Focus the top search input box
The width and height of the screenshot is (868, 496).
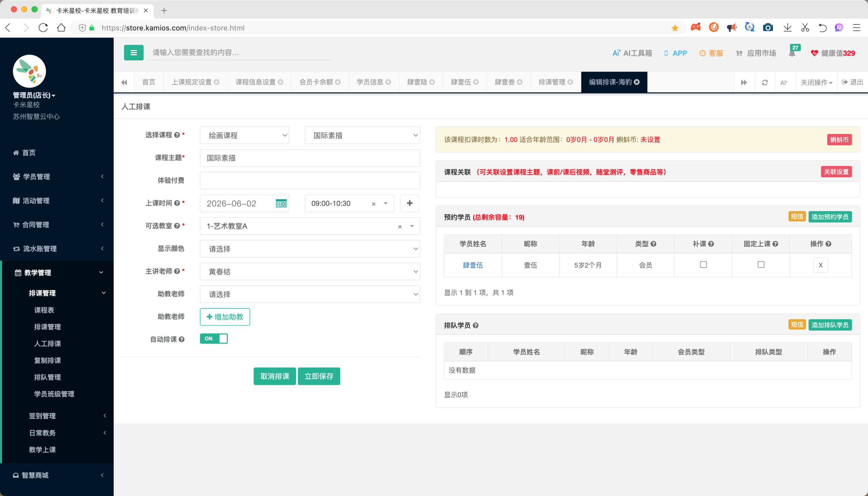tap(238, 53)
